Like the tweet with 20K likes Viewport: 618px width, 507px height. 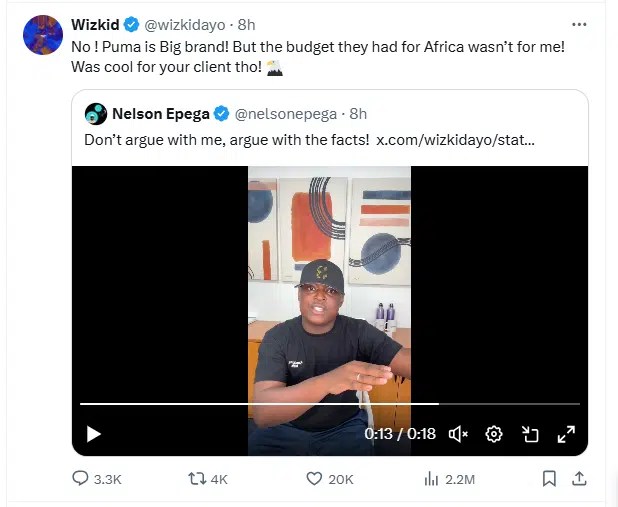314,479
